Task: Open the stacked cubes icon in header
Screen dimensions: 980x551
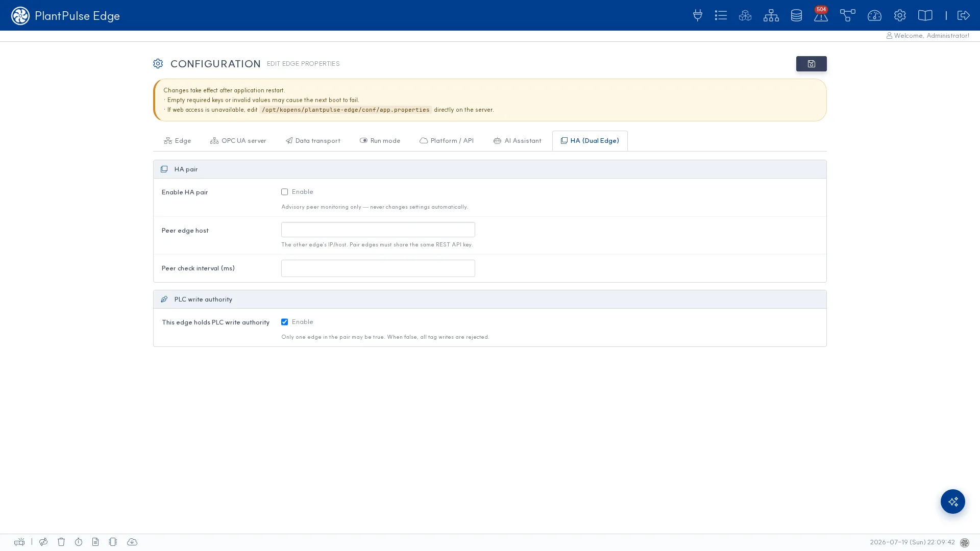Action: point(745,15)
